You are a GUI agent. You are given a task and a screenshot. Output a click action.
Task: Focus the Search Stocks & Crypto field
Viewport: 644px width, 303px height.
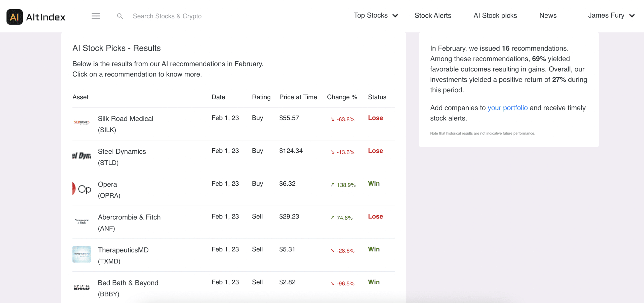click(x=167, y=16)
